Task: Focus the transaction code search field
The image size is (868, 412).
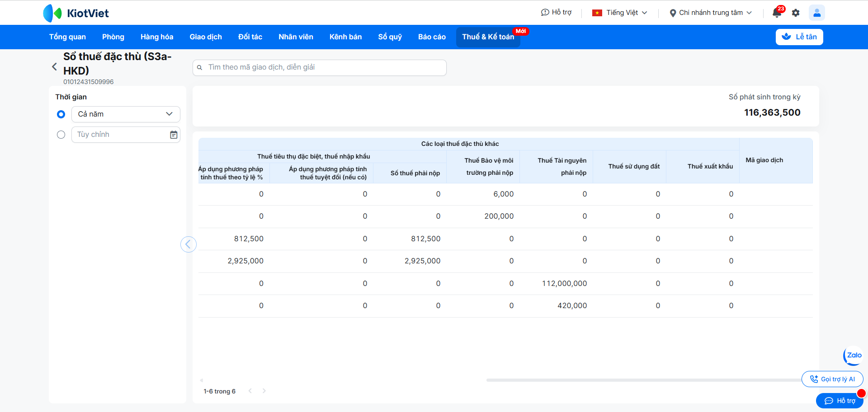Action: [x=320, y=67]
